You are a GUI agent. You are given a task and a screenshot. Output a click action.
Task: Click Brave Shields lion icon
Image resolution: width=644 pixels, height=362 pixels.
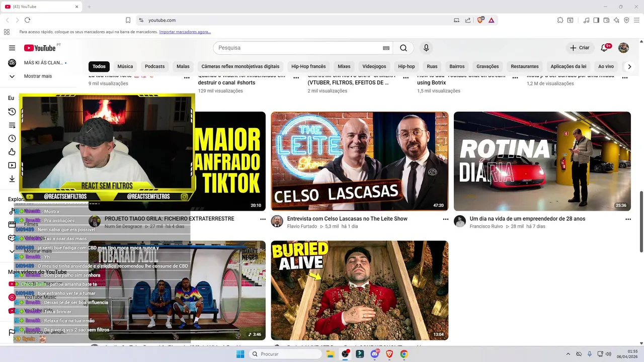pos(480,20)
